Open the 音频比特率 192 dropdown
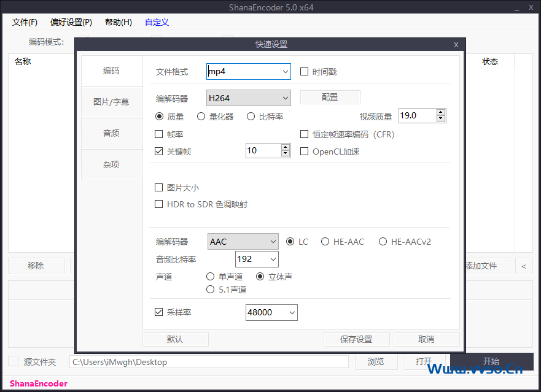541x392 pixels. (257, 259)
